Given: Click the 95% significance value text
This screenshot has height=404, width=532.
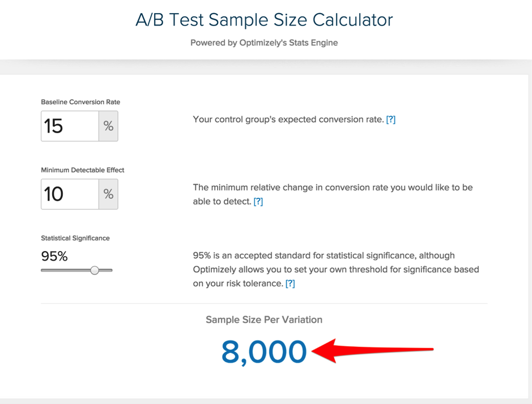Looking at the screenshot, I should tap(54, 256).
